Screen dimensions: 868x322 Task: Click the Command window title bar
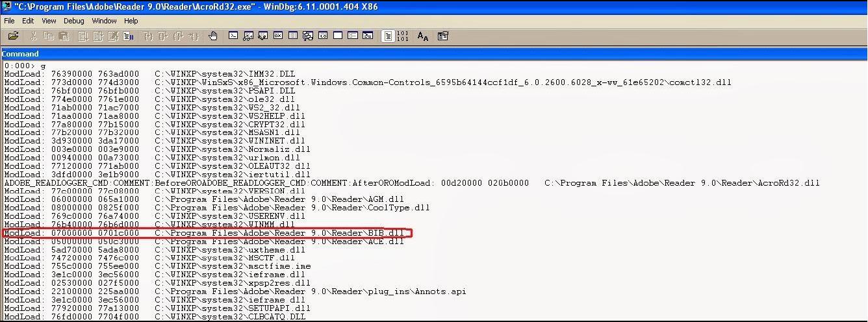click(434, 54)
